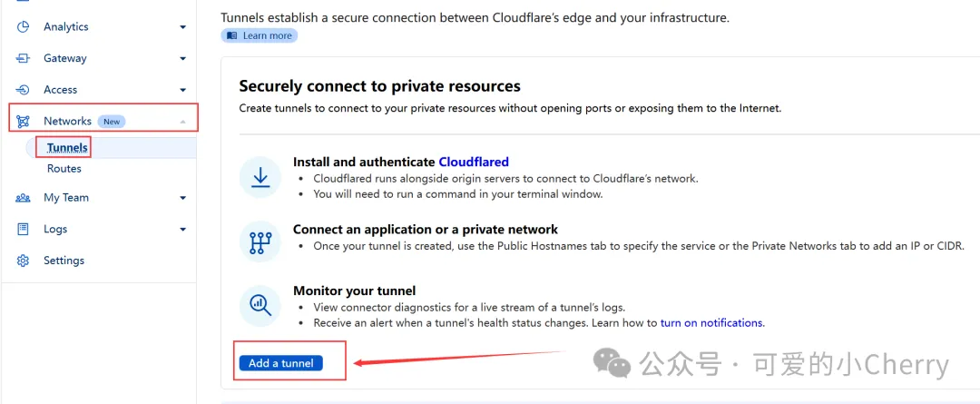
Task: Click the My Team people icon
Action: [x=23, y=198]
